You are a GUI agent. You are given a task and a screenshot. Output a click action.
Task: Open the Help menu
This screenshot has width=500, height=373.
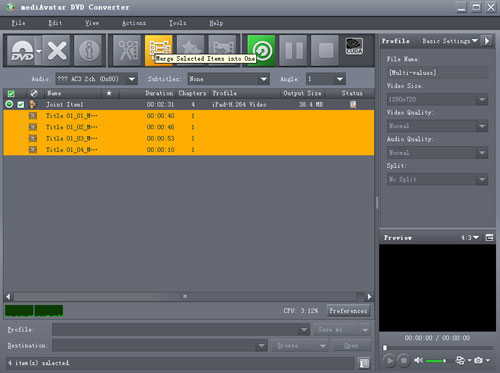coord(216,23)
